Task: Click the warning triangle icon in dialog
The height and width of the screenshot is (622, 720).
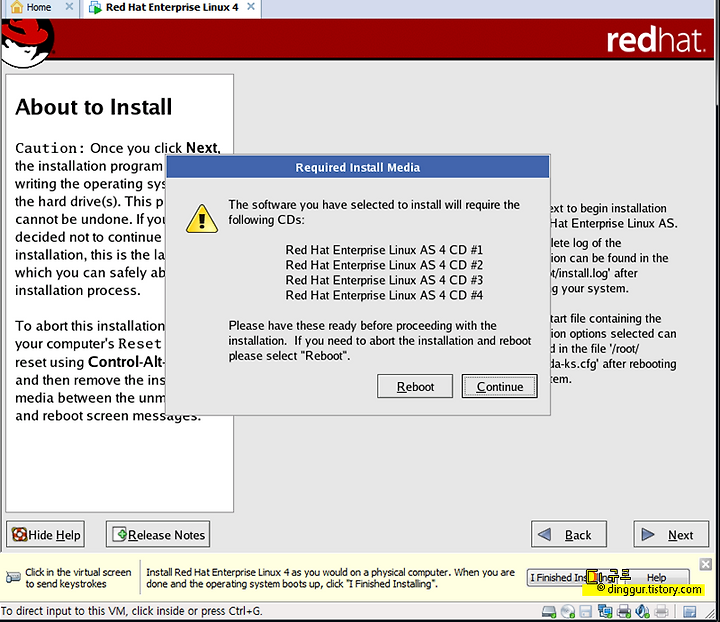Action: point(202,219)
